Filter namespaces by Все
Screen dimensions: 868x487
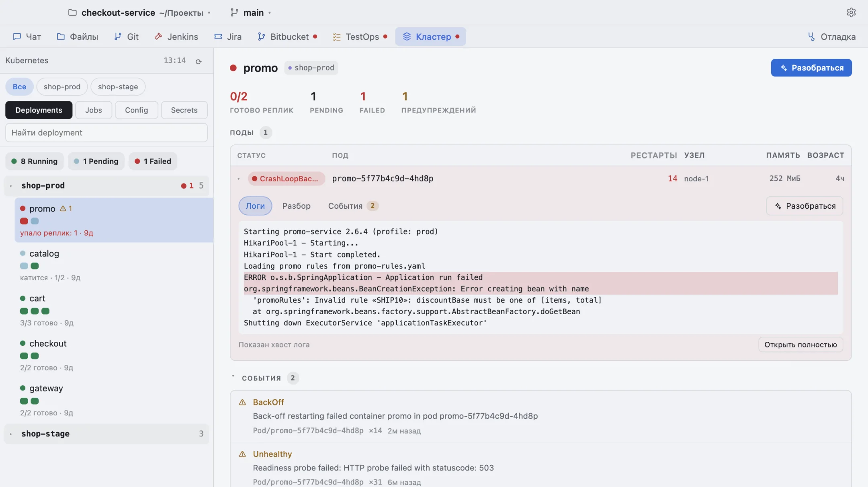[x=19, y=86]
